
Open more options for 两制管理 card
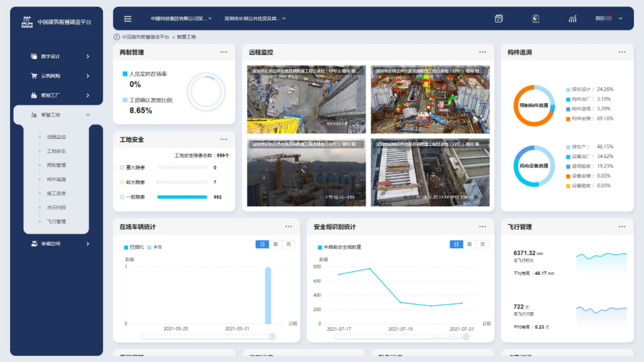[x=224, y=52]
